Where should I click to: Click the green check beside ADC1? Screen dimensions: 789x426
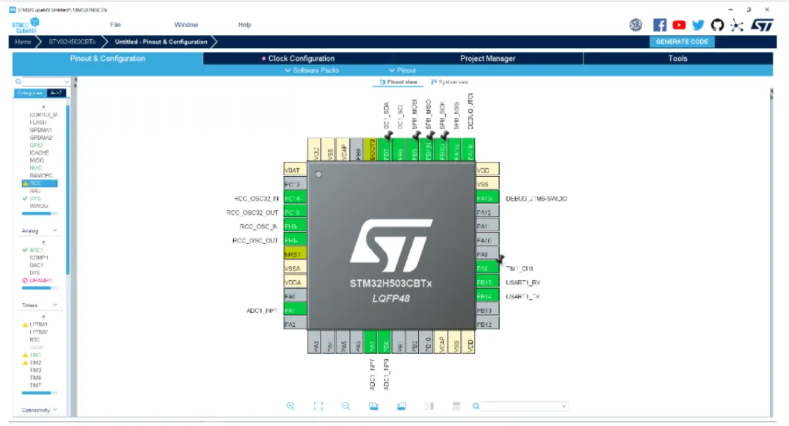(25, 250)
